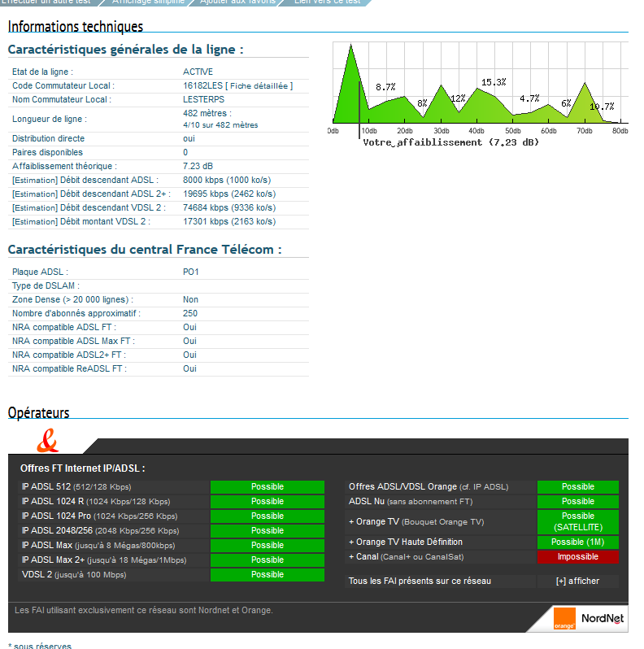Click Possible status for IP ADSL Max 2+
644x649 pixels.
tap(268, 560)
